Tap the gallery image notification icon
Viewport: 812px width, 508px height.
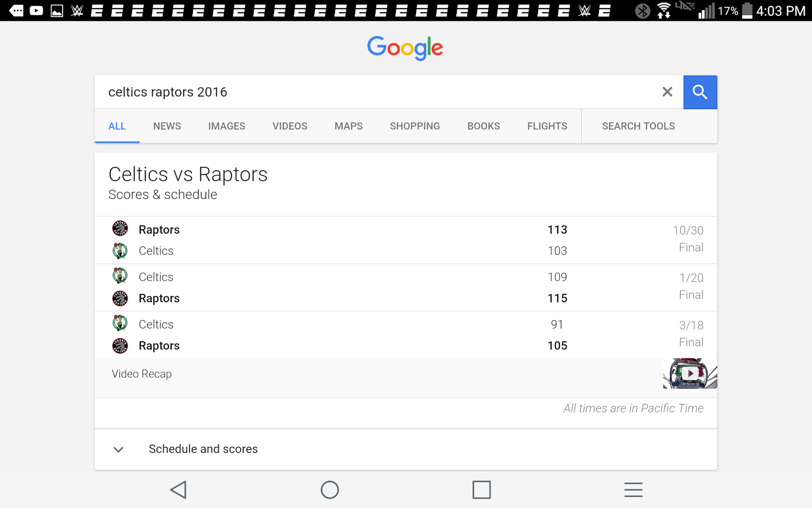click(x=57, y=11)
